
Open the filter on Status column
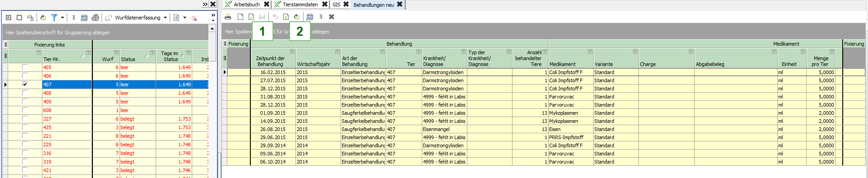pyautogui.click(x=152, y=52)
